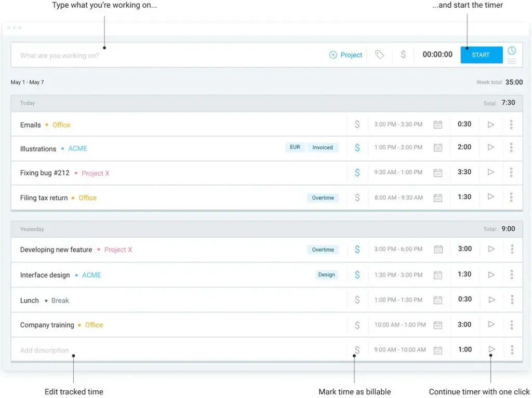Click Design tag on Interface design
Viewport: 532px width, 398px height.
[327, 275]
